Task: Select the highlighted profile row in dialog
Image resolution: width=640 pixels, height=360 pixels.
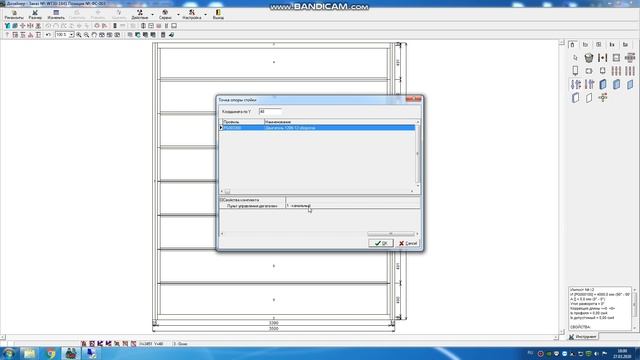Action: pos(318,128)
